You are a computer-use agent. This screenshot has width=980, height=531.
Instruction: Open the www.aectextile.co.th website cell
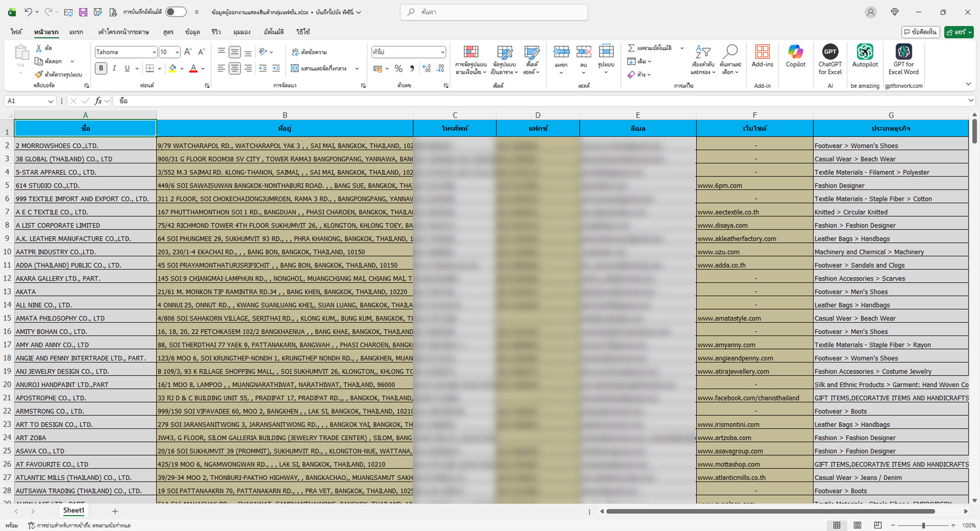point(728,212)
